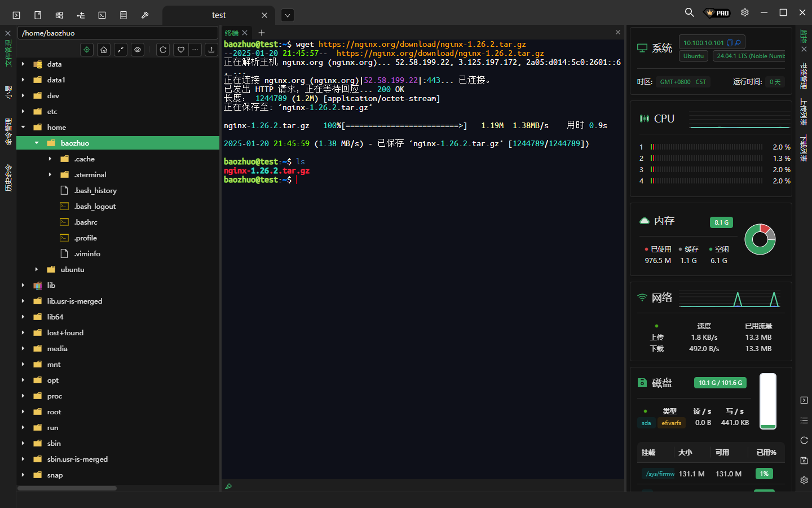The image size is (812, 508).
Task: Go to home directory with the house icon
Action: tap(104, 50)
